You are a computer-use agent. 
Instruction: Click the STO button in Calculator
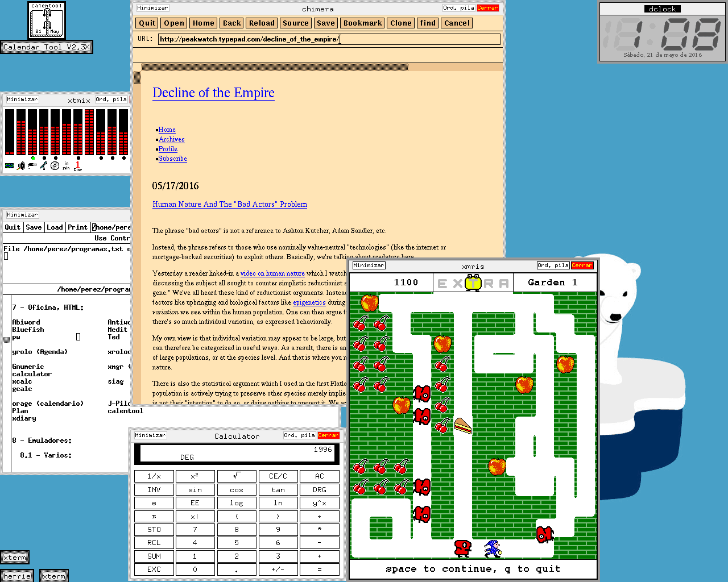pos(154,529)
